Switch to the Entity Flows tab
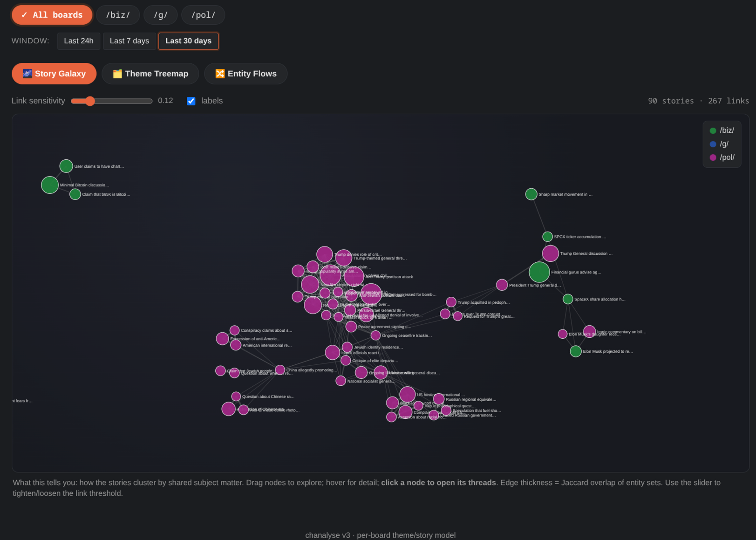756x540 pixels. (x=246, y=74)
